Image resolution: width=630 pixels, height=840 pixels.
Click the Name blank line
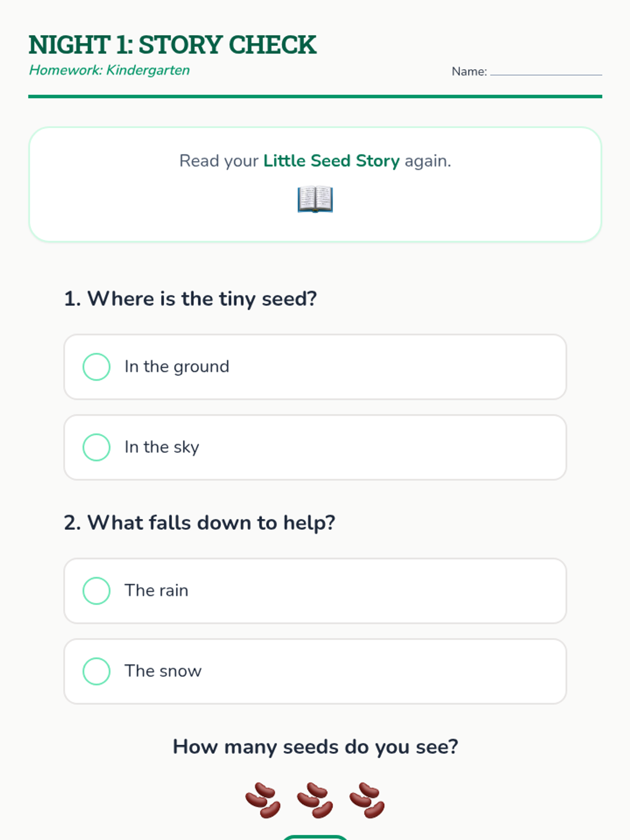546,72
